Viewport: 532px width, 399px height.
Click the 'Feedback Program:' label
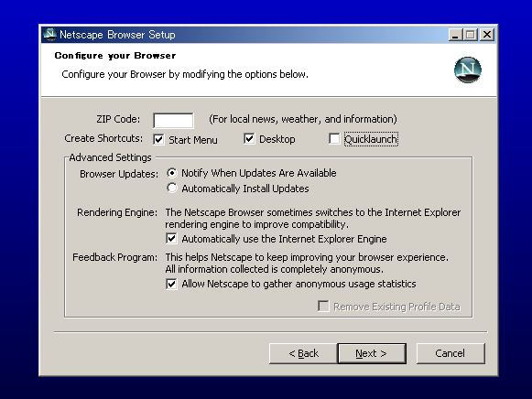click(115, 257)
